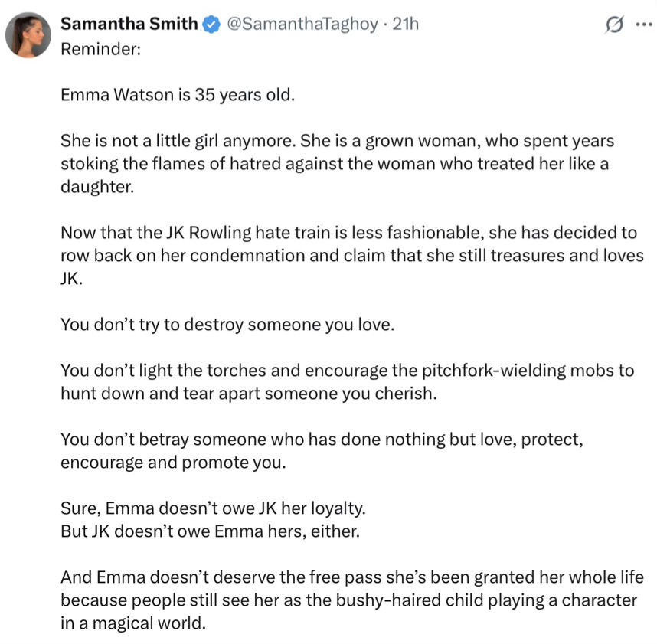This screenshot has height=644, width=657.
Task: Click the line "Emma Watson is 35 years old."
Action: pyautogui.click(x=178, y=95)
